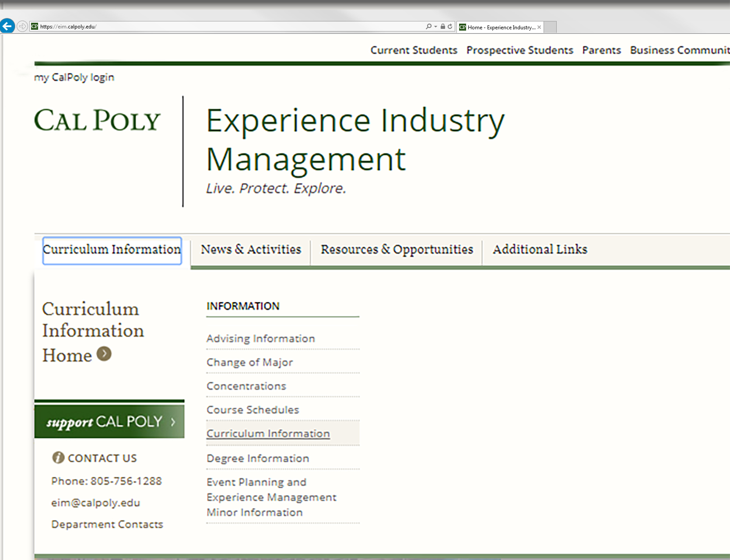
Task: Click the security lock icon in address bar
Action: (443, 27)
